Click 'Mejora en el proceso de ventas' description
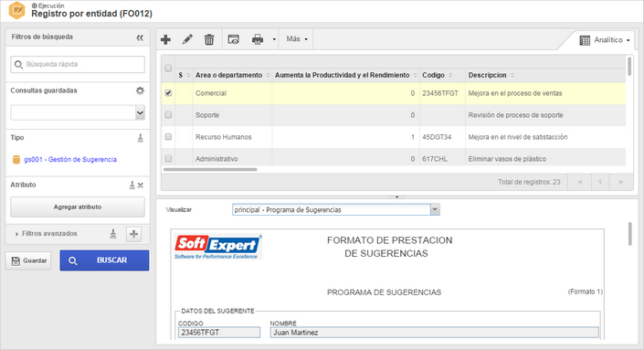644x350 pixels. [x=515, y=93]
